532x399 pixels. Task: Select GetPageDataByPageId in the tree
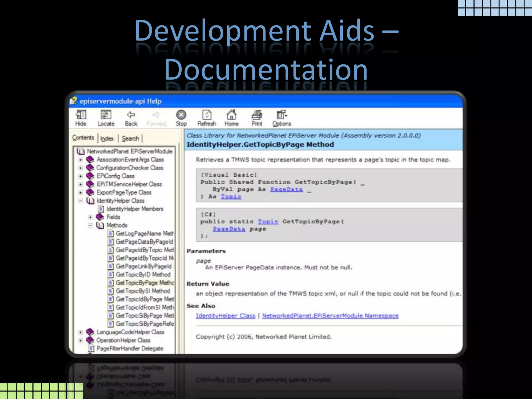click(x=144, y=242)
